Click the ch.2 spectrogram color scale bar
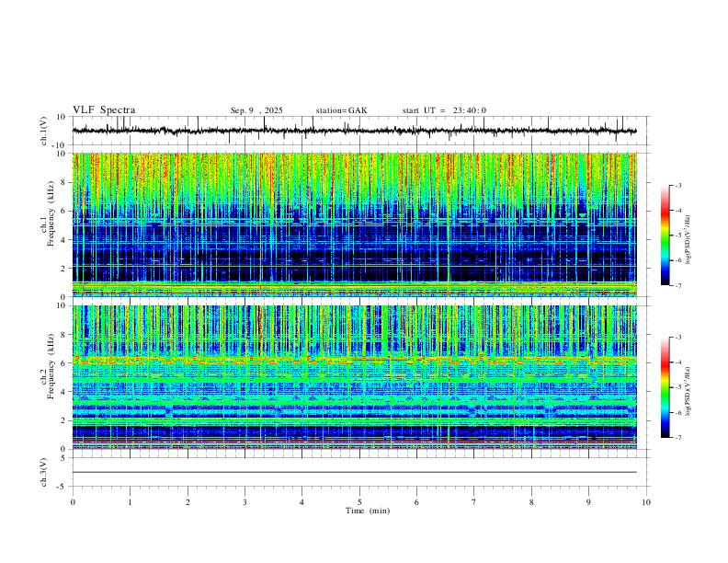The width and height of the screenshot is (728, 563). 665,387
